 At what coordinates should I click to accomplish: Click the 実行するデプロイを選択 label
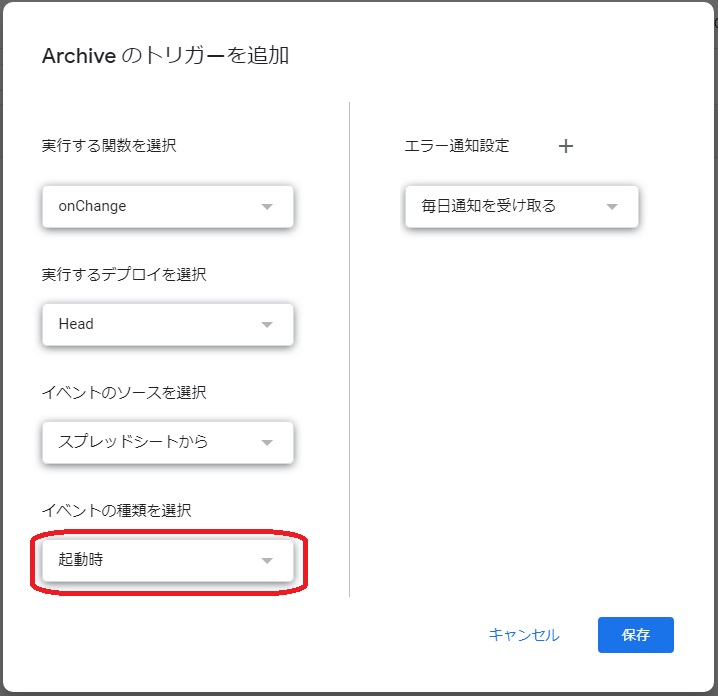pos(124,274)
